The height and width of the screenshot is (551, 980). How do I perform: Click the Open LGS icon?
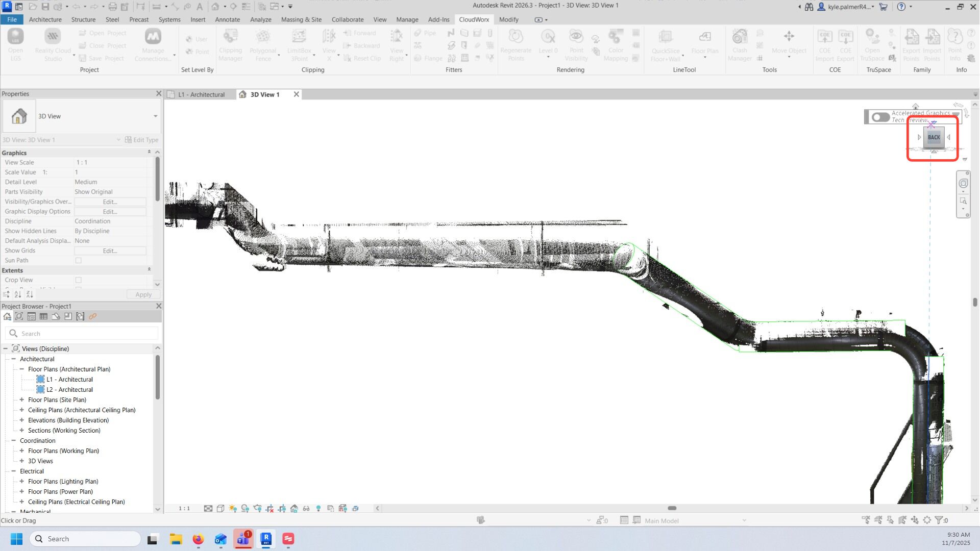click(15, 37)
